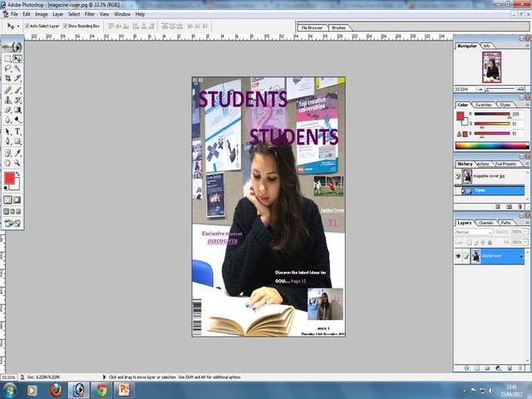This screenshot has width=532, height=399.
Task: Select the Brush tool
Action: click(x=17, y=90)
